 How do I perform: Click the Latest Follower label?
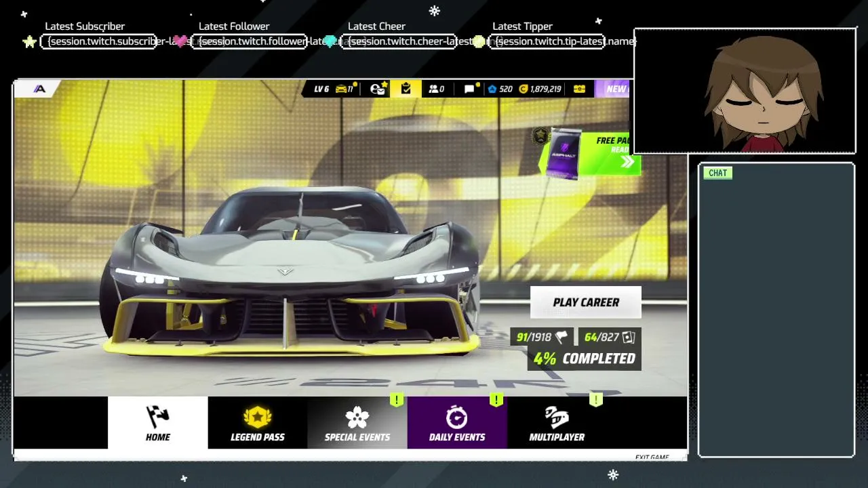(x=234, y=26)
